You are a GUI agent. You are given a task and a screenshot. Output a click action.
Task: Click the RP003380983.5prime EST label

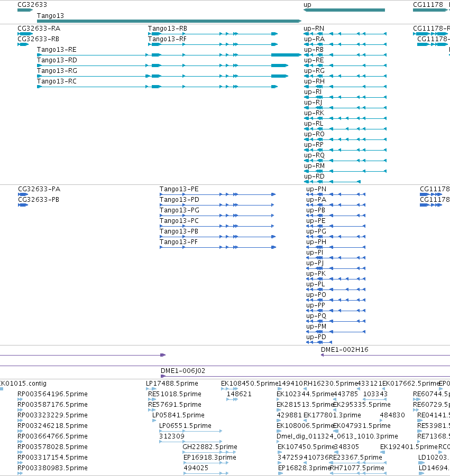click(52, 468)
